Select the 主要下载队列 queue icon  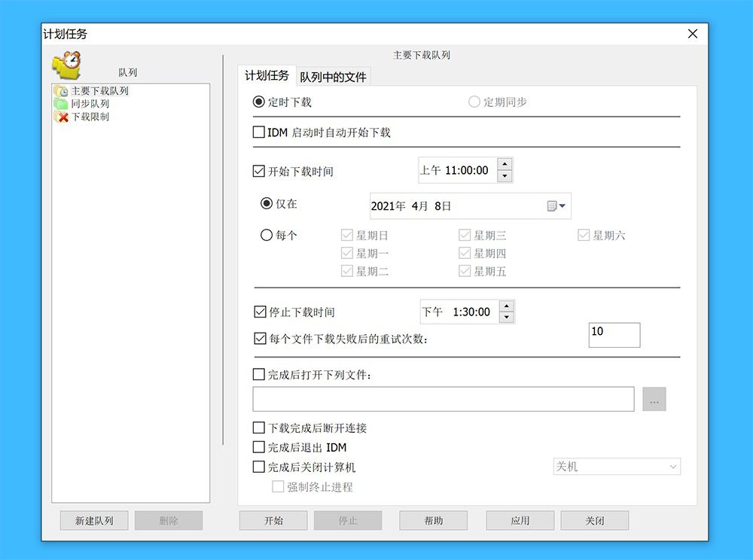[61, 90]
